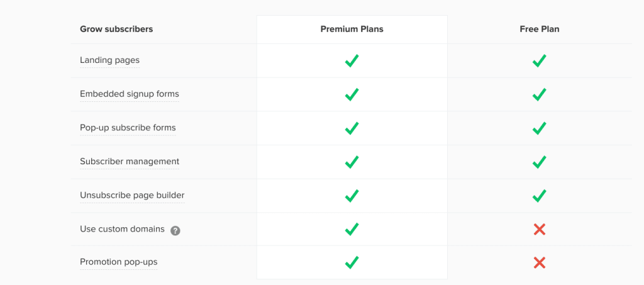Open the Landing pages feature link
Screen dimensions: 644x285
(x=109, y=60)
